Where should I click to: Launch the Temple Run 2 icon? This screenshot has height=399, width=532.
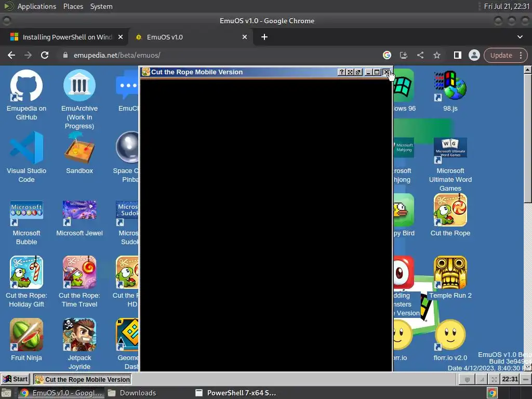click(450, 277)
